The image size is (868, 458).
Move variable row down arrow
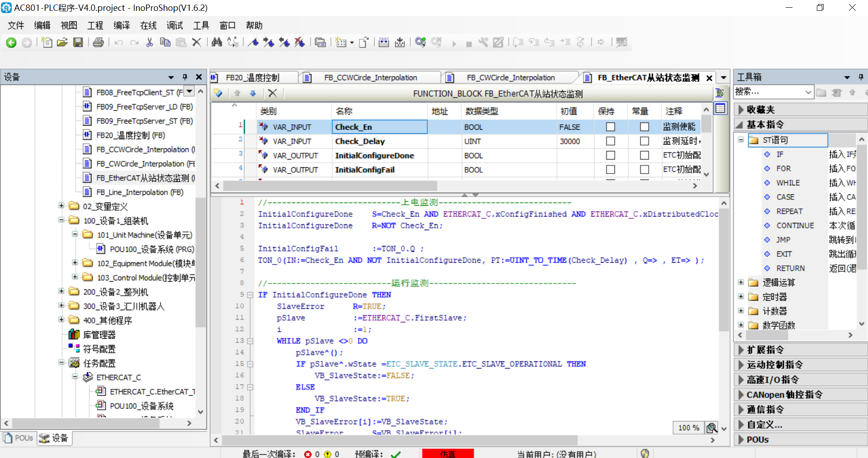(x=253, y=93)
